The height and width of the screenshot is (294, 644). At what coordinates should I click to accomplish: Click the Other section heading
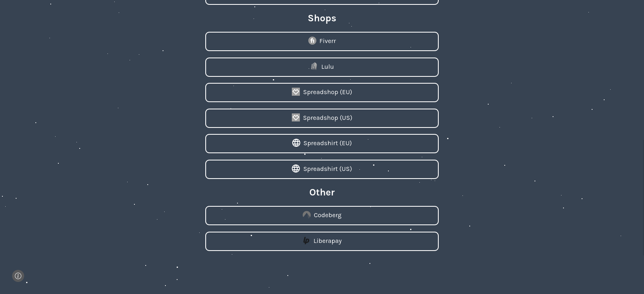322,192
